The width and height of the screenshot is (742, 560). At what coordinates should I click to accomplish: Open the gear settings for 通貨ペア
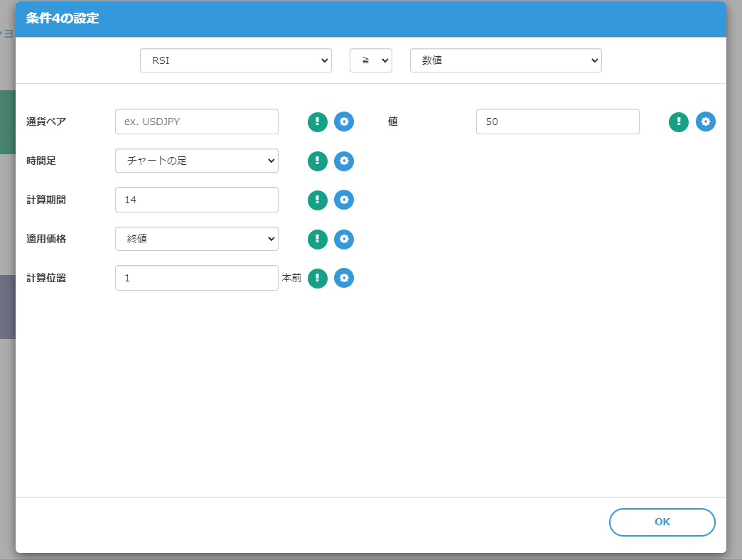point(344,122)
